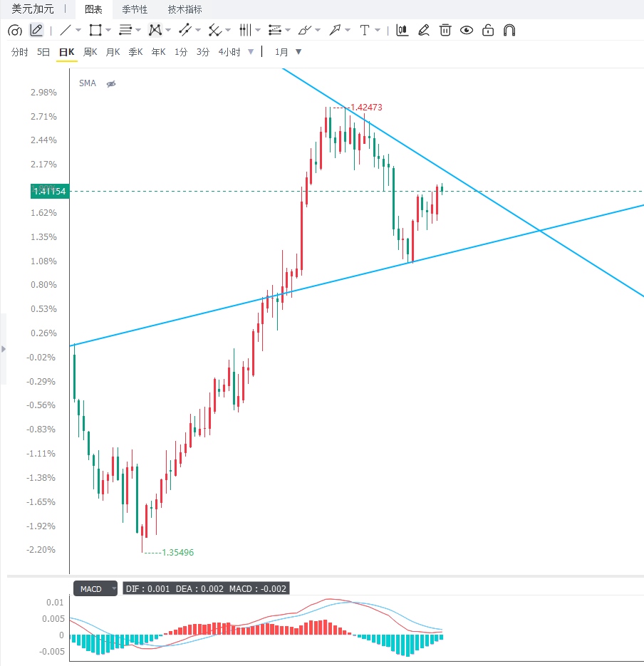Image resolution: width=644 pixels, height=666 pixels.
Task: Expand the MACD indicator dropdown
Action: pyautogui.click(x=114, y=588)
